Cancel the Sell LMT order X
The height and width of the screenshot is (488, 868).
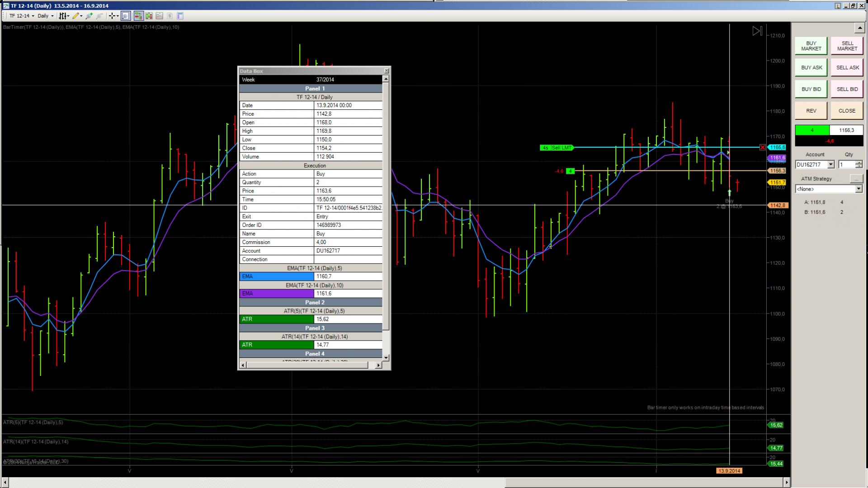(763, 147)
